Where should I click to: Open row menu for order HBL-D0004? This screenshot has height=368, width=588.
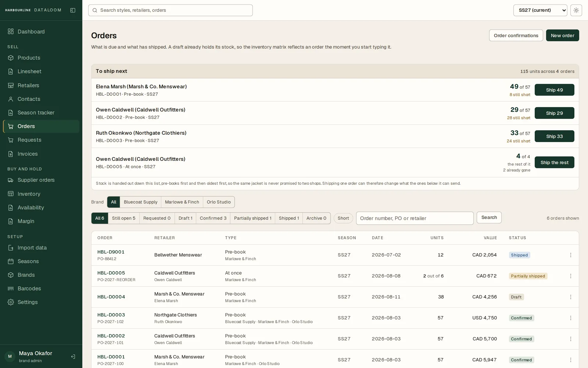tap(570, 297)
